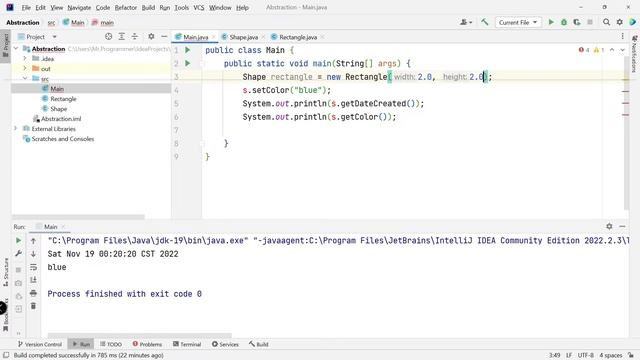Click the Stop button in top toolbar
Image resolution: width=640 pixels, height=360 pixels.
590,22
